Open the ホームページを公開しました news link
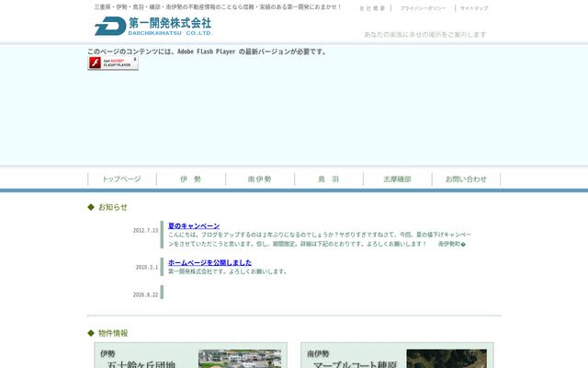Viewport: 588px width, 368px height. (209, 262)
